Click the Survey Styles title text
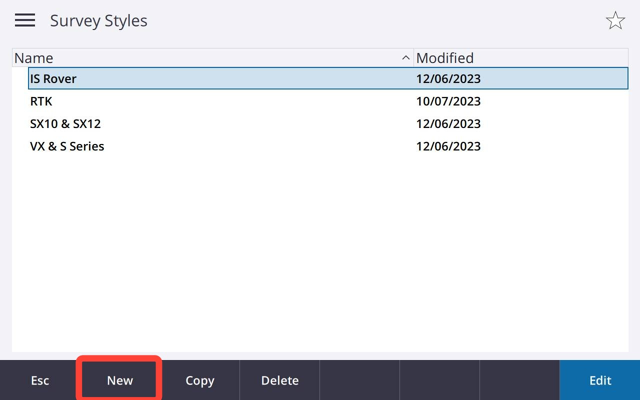 pyautogui.click(x=98, y=21)
